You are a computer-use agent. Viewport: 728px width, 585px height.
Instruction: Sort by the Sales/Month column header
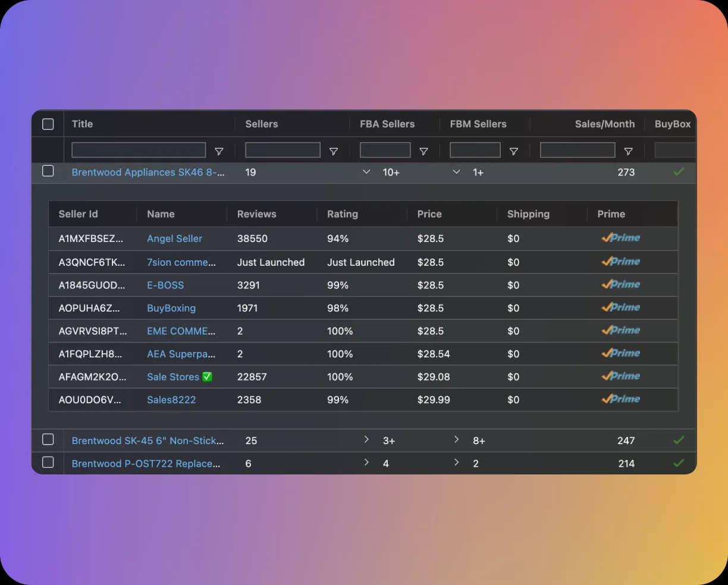tap(604, 124)
